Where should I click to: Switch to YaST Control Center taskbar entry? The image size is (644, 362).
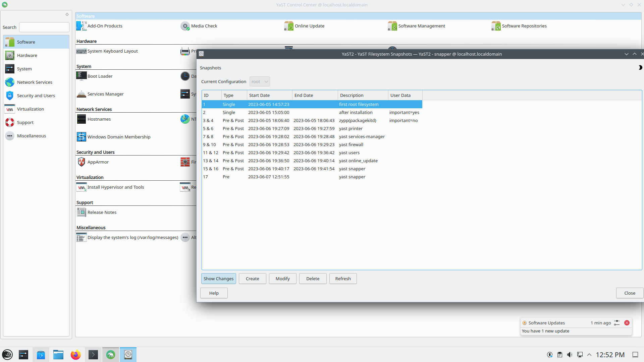(x=111, y=355)
